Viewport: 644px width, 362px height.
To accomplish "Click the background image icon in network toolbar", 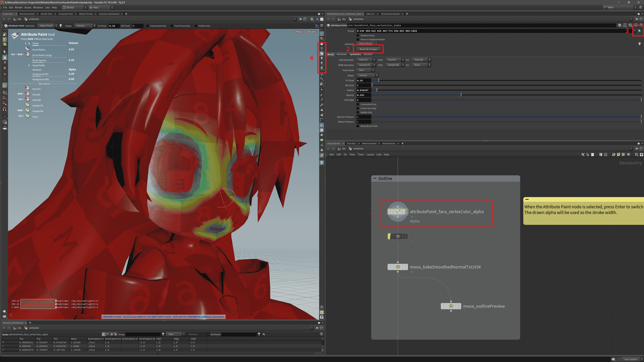I will 624,154.
